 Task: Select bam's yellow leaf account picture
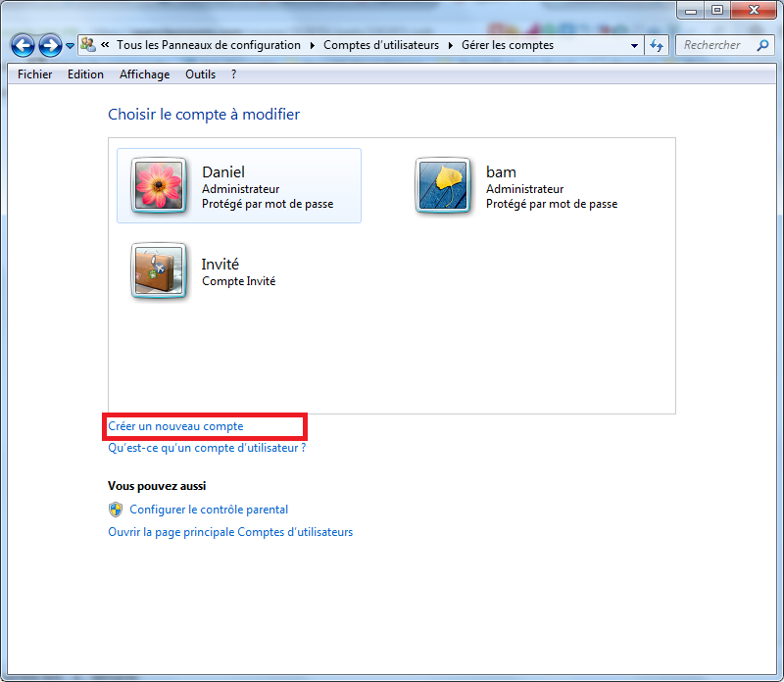443,185
